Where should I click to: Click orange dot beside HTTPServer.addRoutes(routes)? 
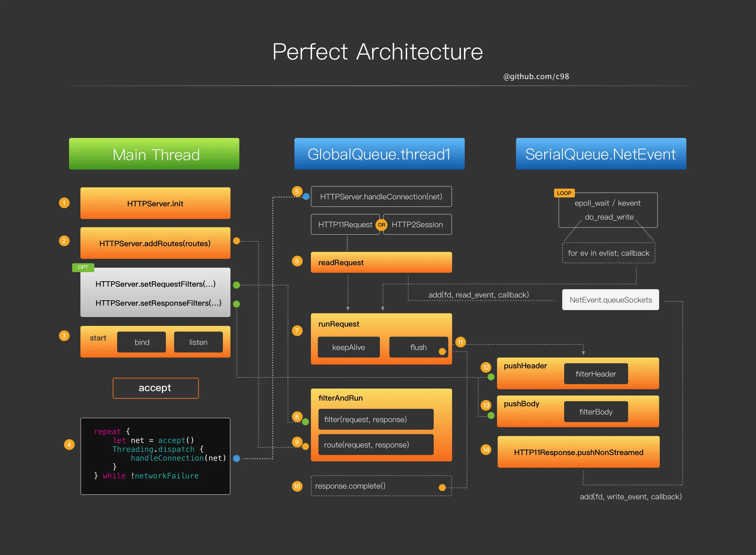coord(236,241)
